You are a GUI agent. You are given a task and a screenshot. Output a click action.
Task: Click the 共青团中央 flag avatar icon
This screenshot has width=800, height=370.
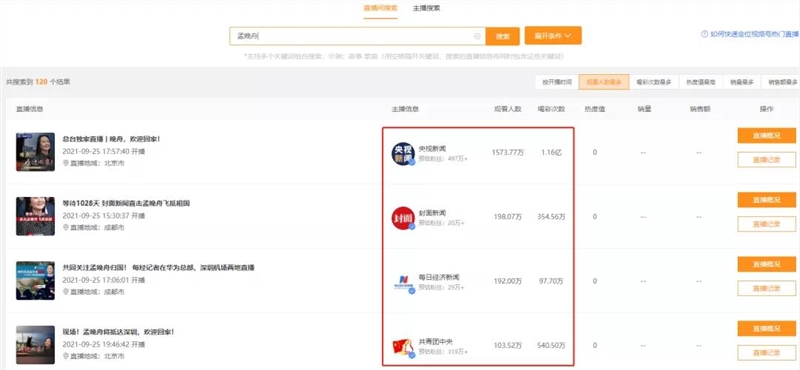[x=403, y=347]
